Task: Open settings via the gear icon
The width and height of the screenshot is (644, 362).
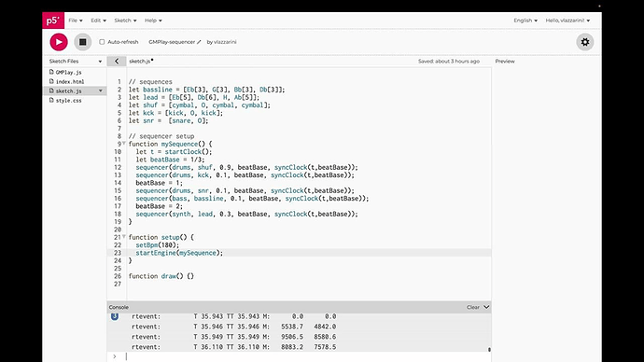Action: pos(585,42)
